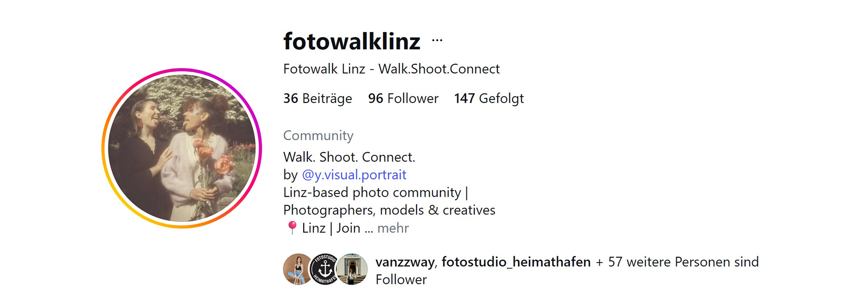
Task: Open the vanzzway follower profile
Action: pyautogui.click(x=405, y=262)
